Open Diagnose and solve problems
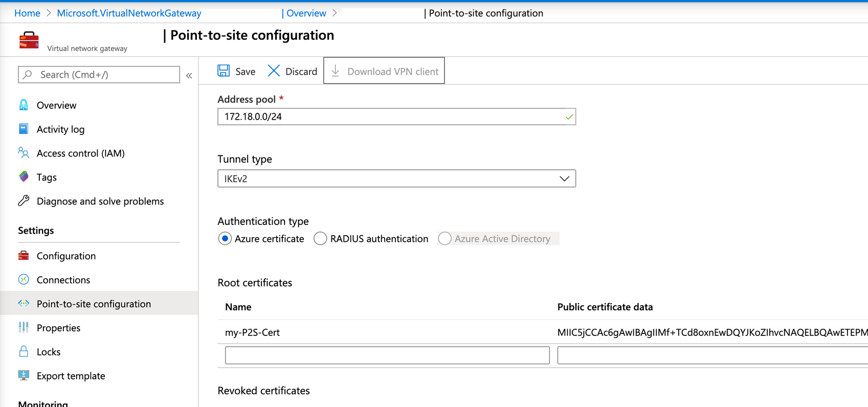The width and height of the screenshot is (868, 407). (x=100, y=201)
